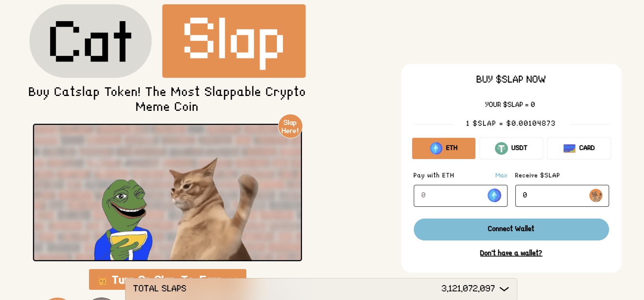Click the pixelated Cat Slap logo
This screenshot has height=300, width=644.
pos(166,40)
